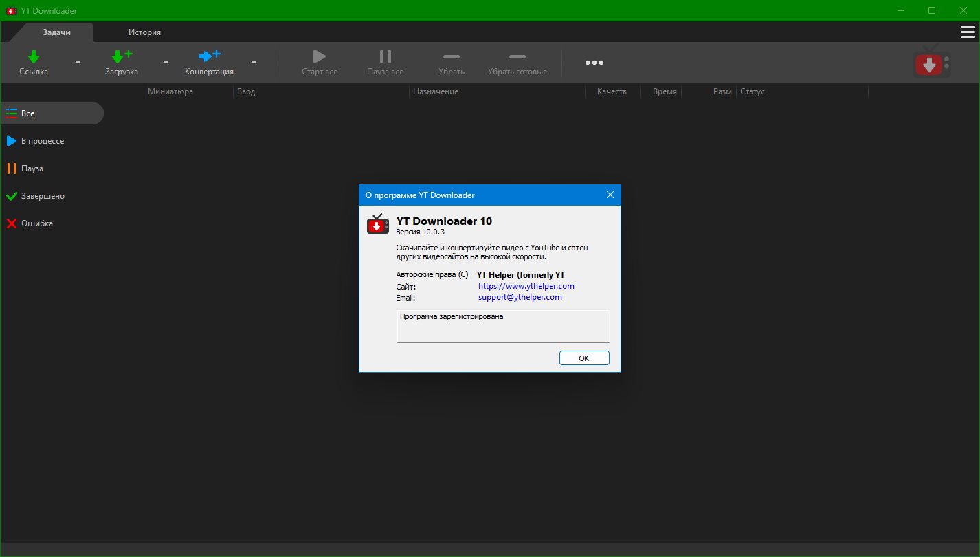Filter tasks by В процессе
The width and height of the screenshot is (980, 557).
[x=42, y=141]
